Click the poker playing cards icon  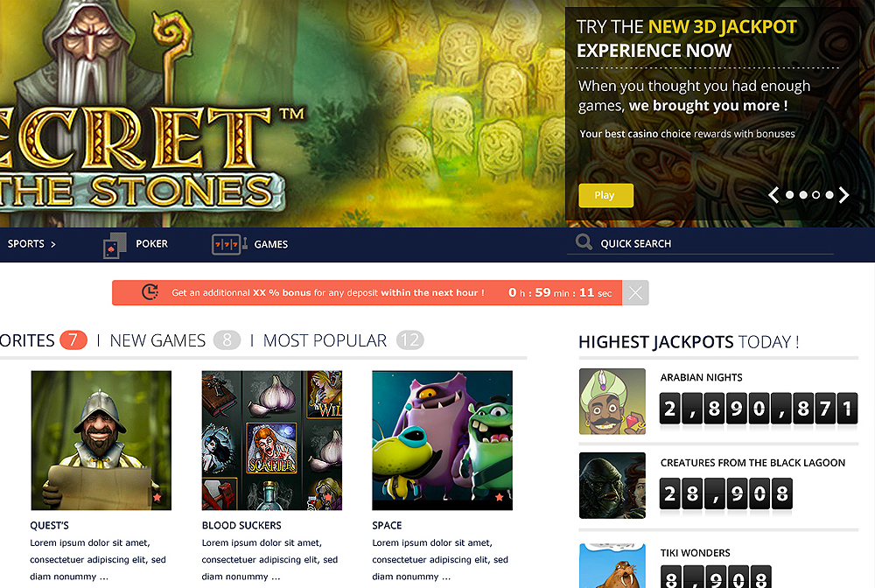pos(115,245)
